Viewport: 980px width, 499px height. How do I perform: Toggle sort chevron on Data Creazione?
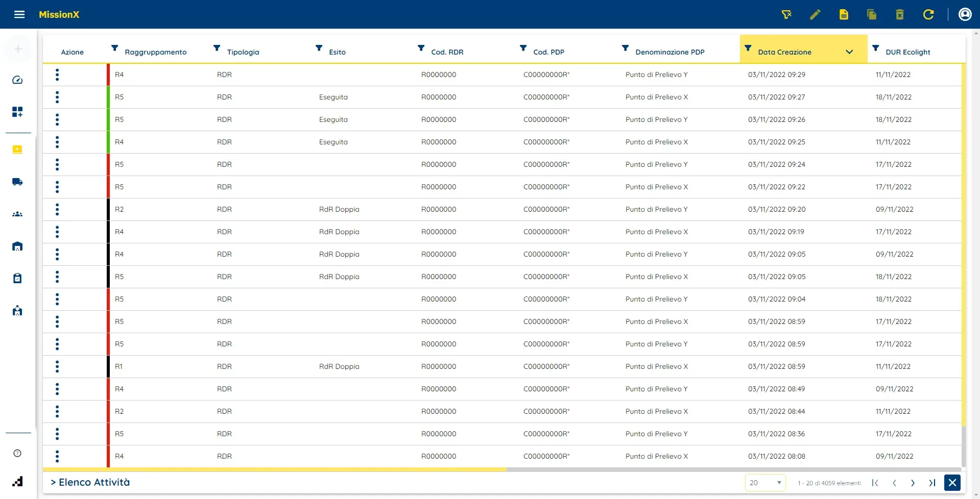pyautogui.click(x=849, y=52)
